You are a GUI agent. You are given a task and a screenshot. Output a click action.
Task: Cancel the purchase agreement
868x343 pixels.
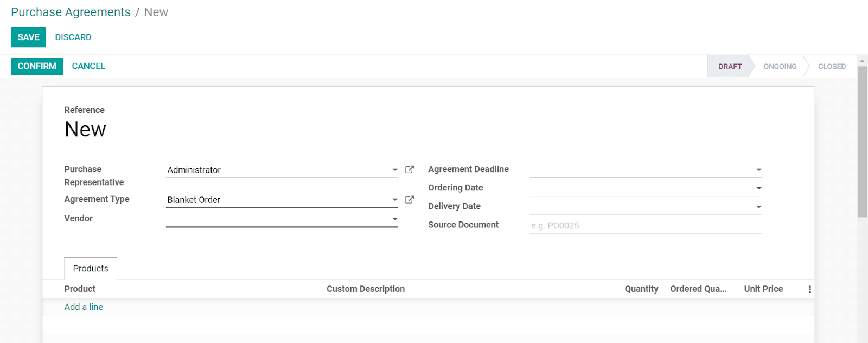point(88,66)
